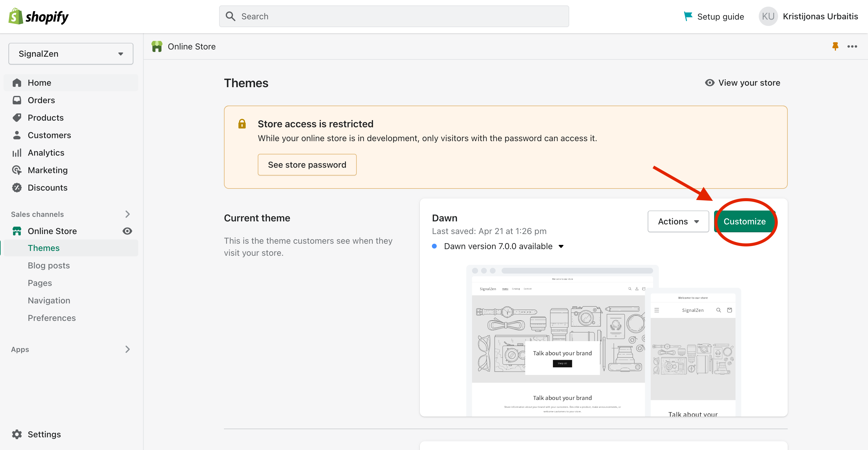Open the three-dots more options menu
This screenshot has height=450, width=868.
[x=852, y=46]
